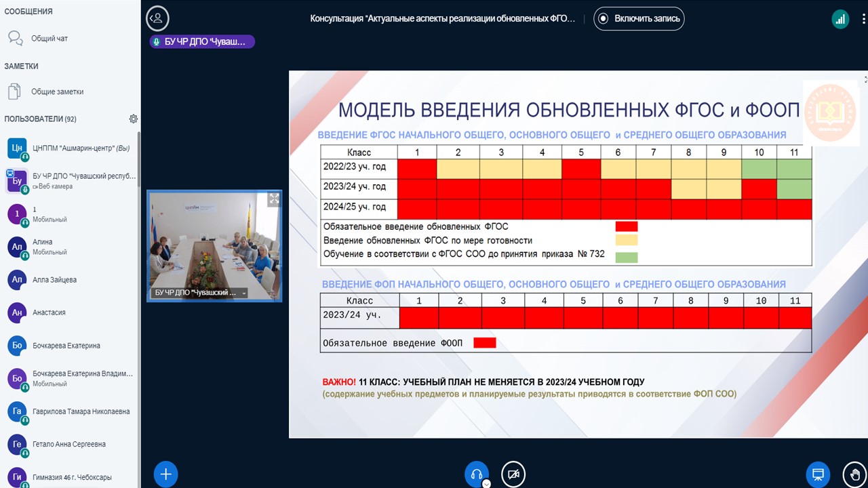Click the ПОЛЬЗОВАТЕЛИ (92) header
Viewport: 868px width, 488px height.
pyautogui.click(x=41, y=119)
